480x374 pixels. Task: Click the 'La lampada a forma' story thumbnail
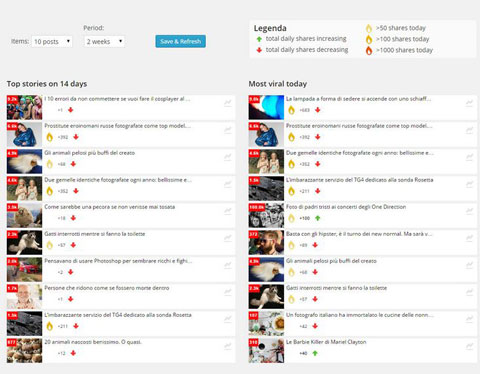coord(266,107)
